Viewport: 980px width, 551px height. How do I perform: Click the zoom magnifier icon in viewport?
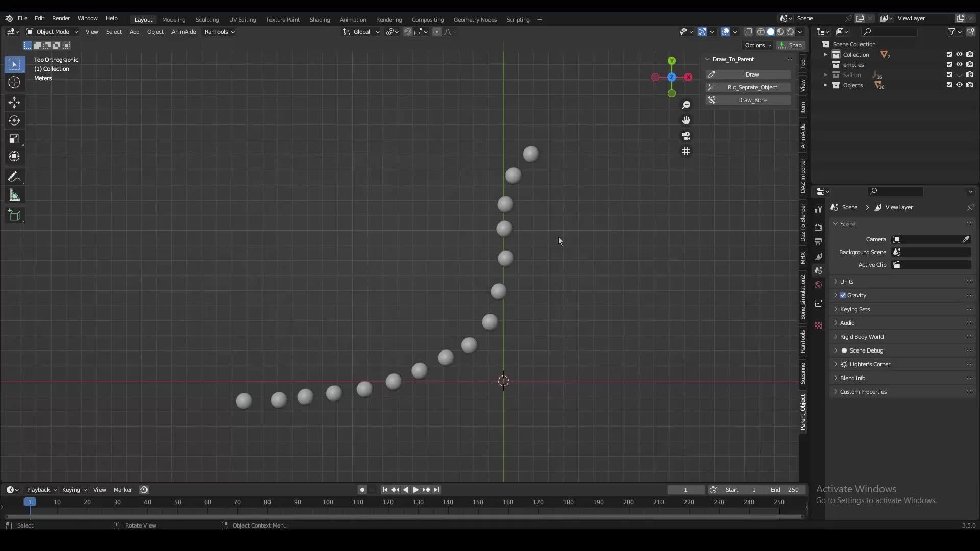click(686, 105)
